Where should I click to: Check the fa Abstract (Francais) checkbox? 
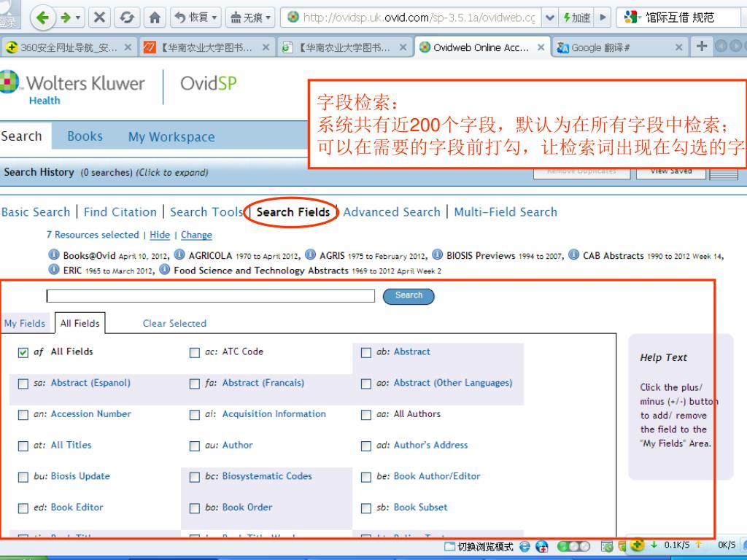coord(194,384)
